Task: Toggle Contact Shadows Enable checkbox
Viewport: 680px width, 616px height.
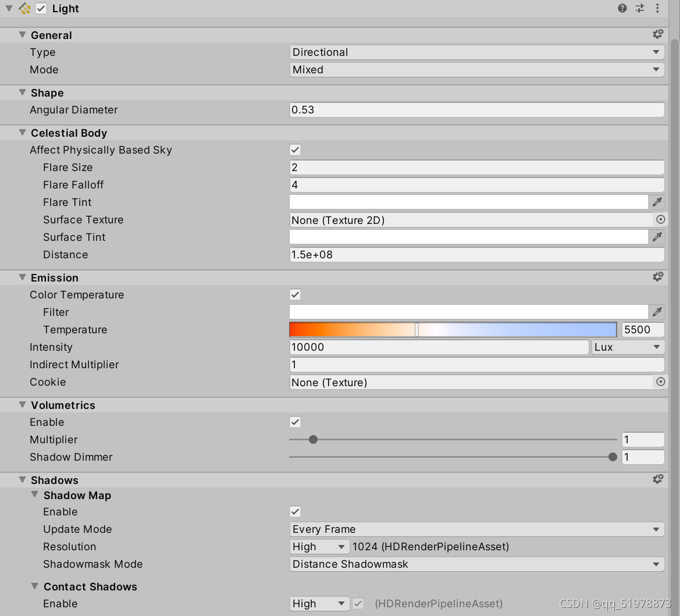Action: pyautogui.click(x=358, y=603)
